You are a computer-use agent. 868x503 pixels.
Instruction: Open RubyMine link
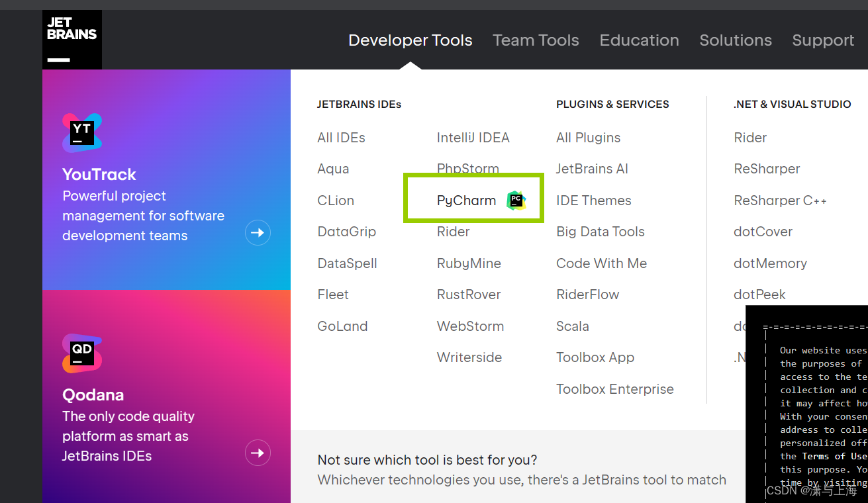pyautogui.click(x=469, y=263)
